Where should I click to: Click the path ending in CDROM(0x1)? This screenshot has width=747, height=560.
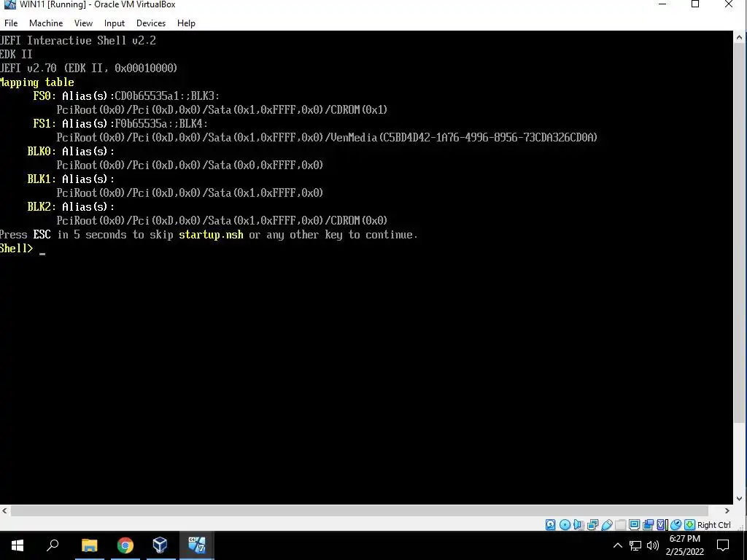[222, 110]
